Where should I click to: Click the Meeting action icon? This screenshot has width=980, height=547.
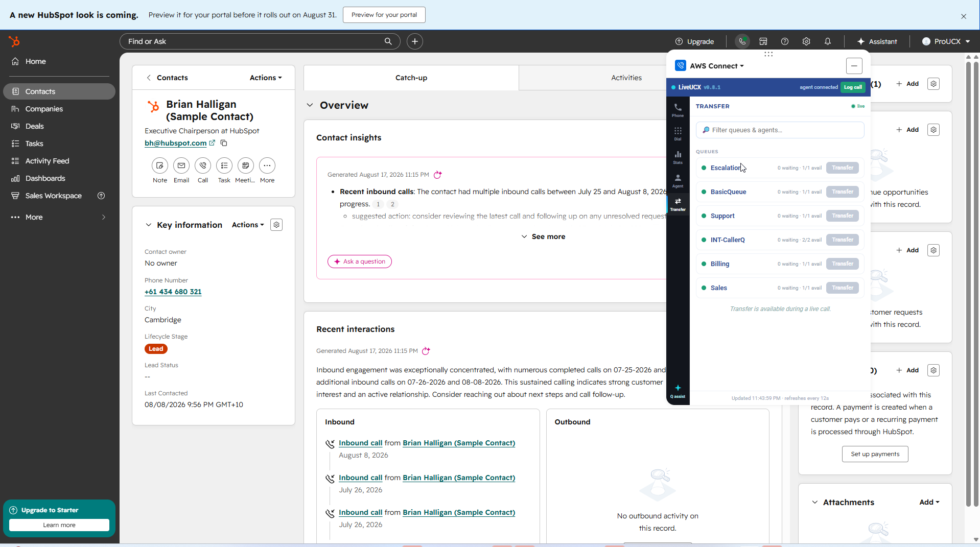coord(246,165)
